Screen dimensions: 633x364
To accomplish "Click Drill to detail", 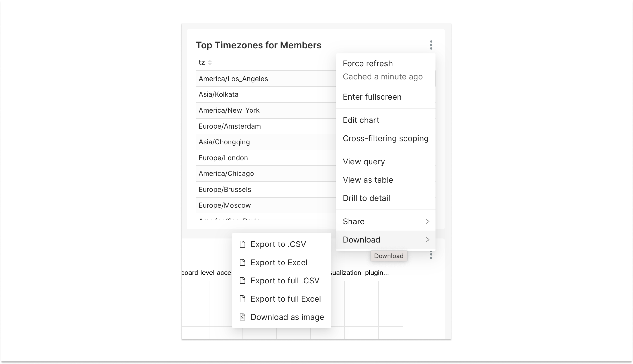I will pyautogui.click(x=366, y=198).
